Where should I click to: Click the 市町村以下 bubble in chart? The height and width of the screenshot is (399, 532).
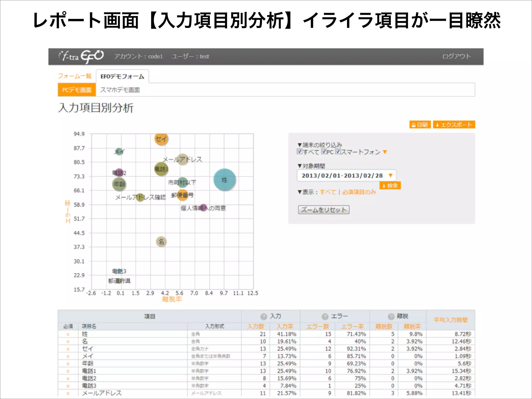tap(183, 182)
